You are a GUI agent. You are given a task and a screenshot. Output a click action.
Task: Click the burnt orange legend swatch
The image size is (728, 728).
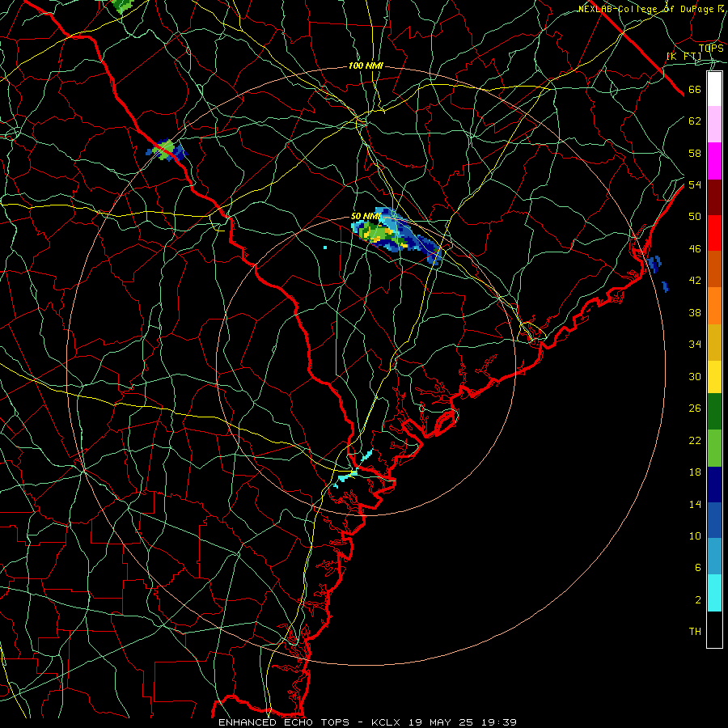(714, 269)
